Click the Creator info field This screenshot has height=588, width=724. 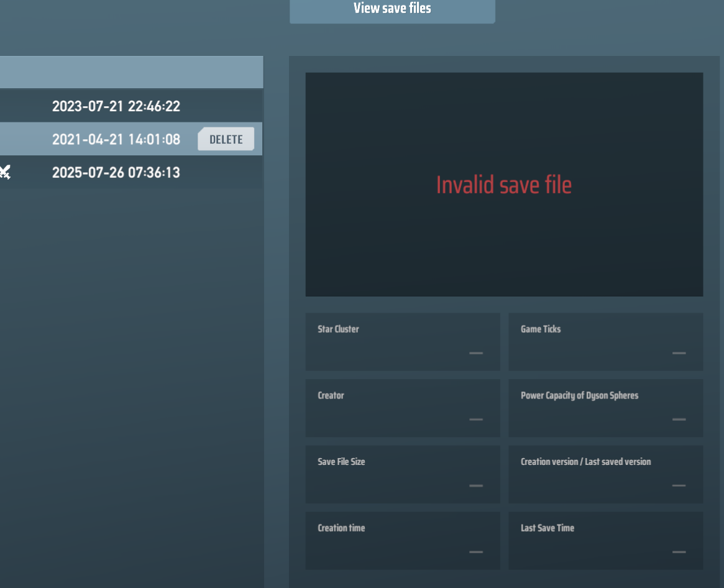tap(403, 408)
